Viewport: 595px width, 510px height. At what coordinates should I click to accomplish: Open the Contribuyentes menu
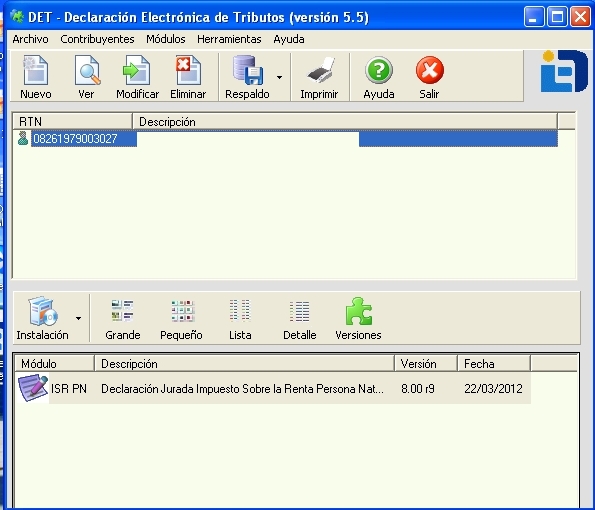tap(97, 39)
